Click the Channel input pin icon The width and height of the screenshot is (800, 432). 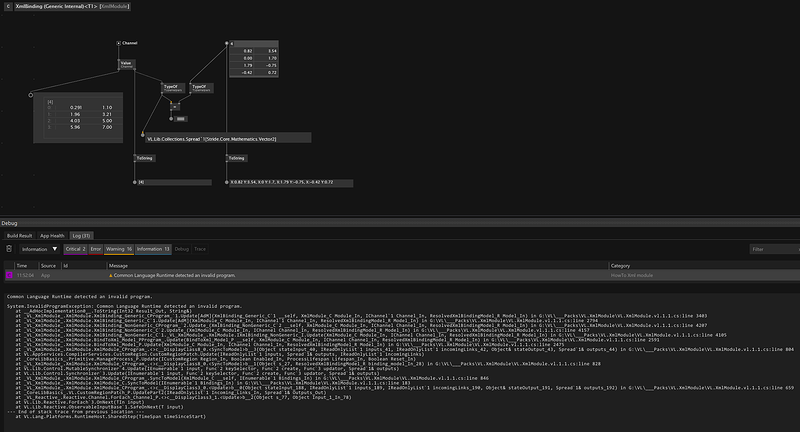[117, 44]
